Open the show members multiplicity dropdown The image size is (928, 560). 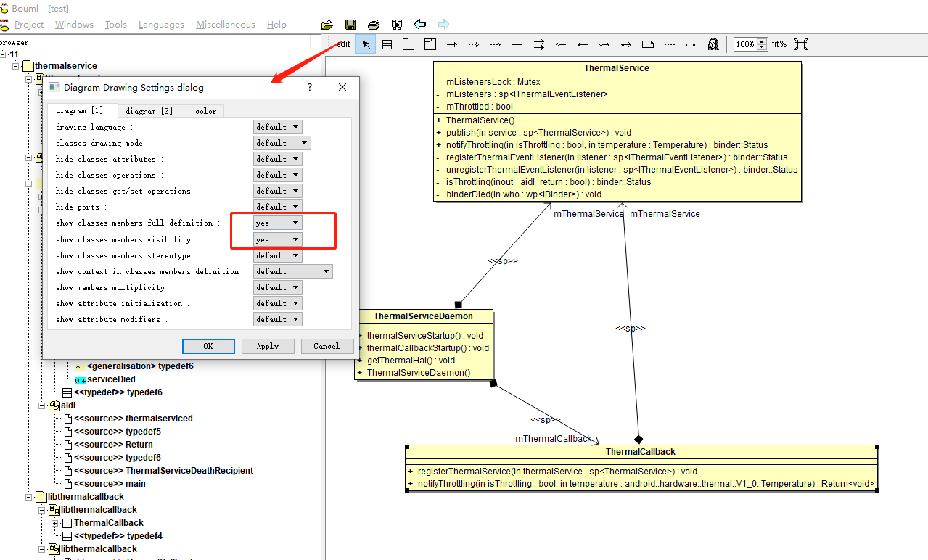tap(277, 287)
